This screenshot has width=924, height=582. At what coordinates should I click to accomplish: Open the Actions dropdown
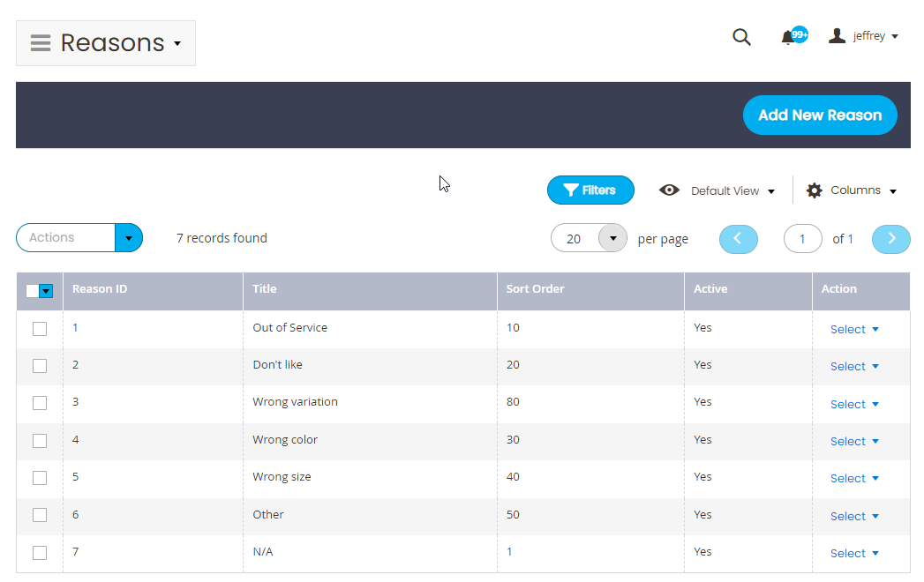coord(79,237)
